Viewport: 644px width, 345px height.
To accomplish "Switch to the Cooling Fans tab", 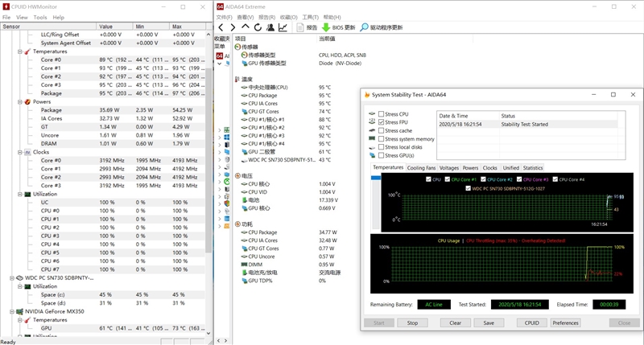I will (421, 168).
